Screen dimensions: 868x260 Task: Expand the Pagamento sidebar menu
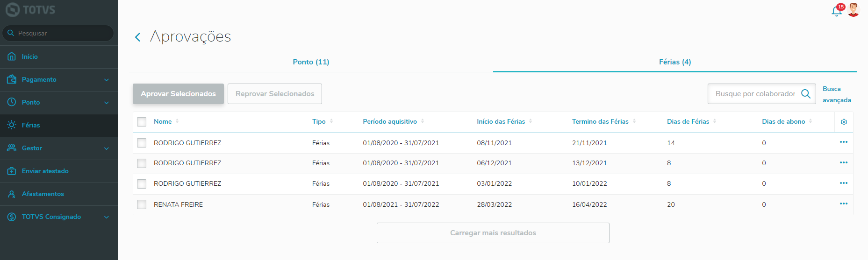coord(107,80)
